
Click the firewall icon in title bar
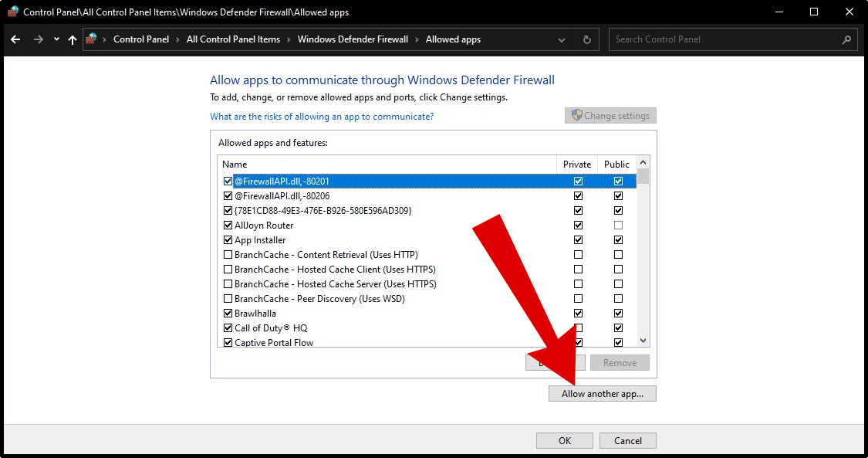12,12
